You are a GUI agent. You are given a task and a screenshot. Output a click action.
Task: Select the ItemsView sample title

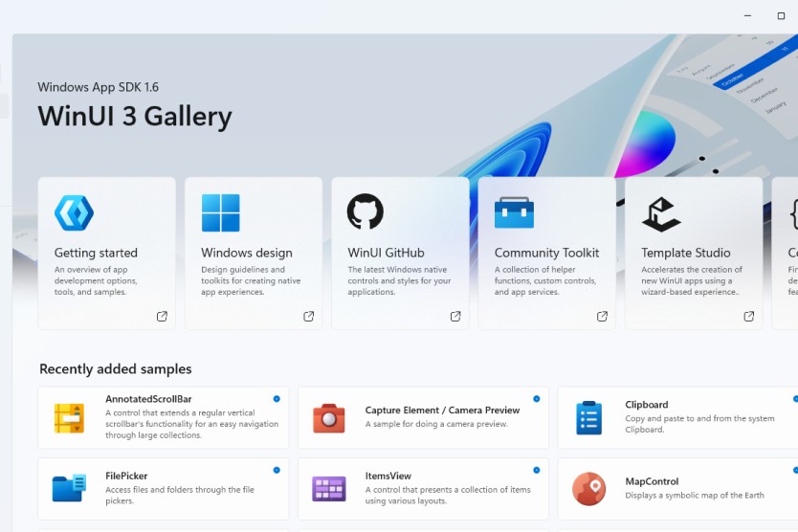(x=388, y=476)
